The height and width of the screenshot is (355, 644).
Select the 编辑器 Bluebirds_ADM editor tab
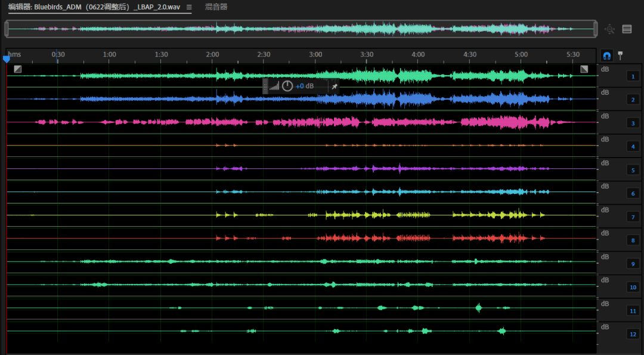[x=94, y=7]
